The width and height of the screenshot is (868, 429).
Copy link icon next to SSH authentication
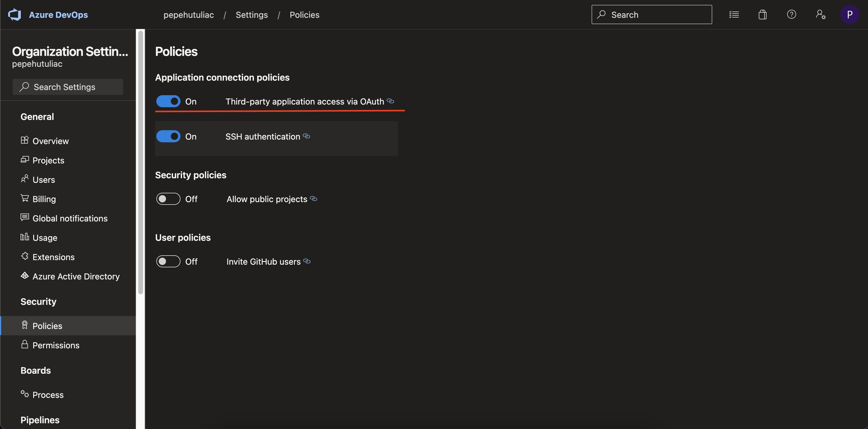point(306,136)
